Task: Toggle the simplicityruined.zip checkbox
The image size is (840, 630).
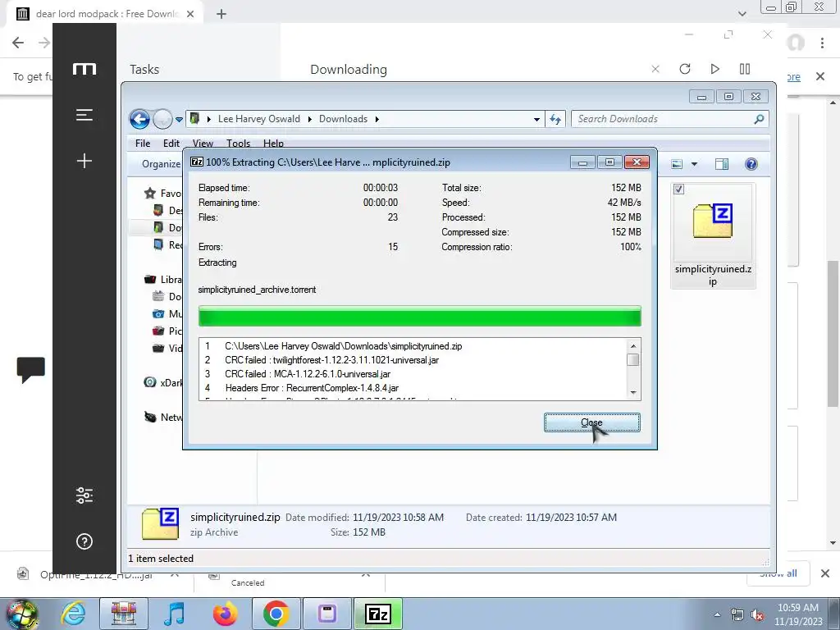Action: click(x=678, y=189)
